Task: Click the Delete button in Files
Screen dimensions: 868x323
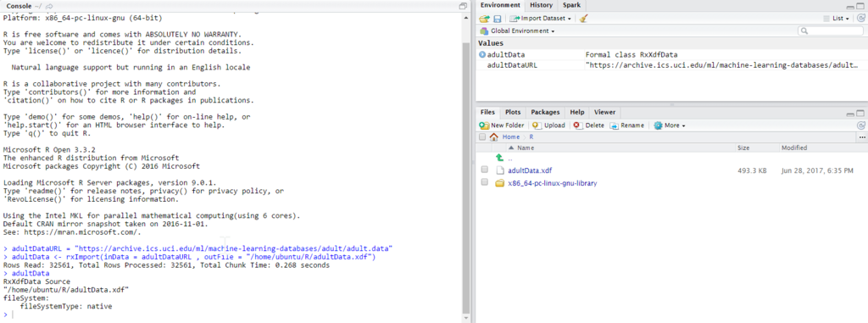Action: (x=589, y=125)
